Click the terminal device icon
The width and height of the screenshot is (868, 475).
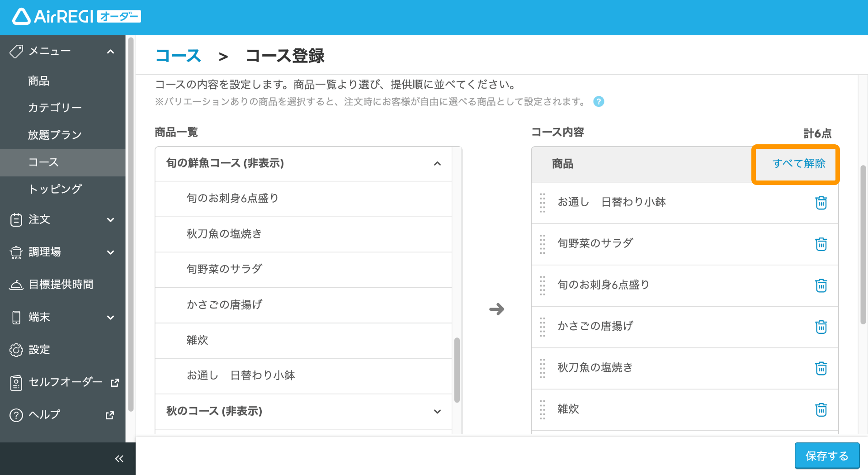(x=16, y=318)
